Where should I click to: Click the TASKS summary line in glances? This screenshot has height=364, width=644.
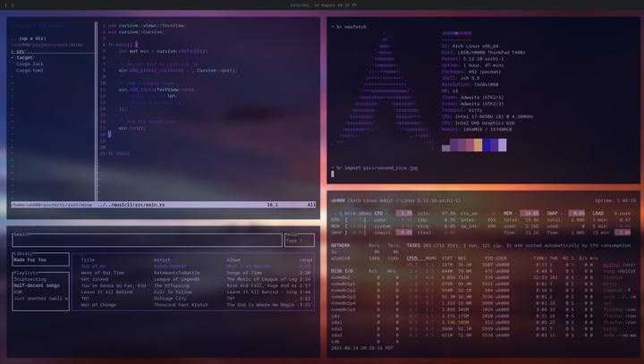(518, 245)
